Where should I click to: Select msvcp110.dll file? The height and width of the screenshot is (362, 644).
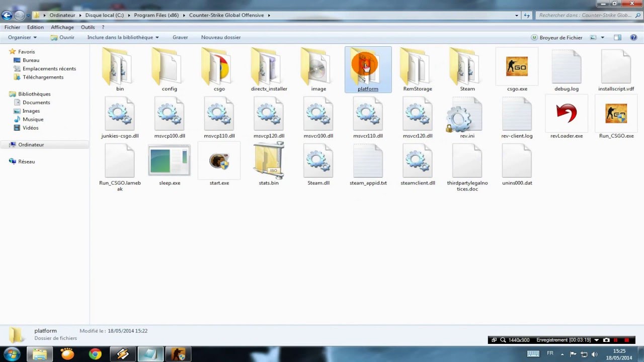click(219, 117)
